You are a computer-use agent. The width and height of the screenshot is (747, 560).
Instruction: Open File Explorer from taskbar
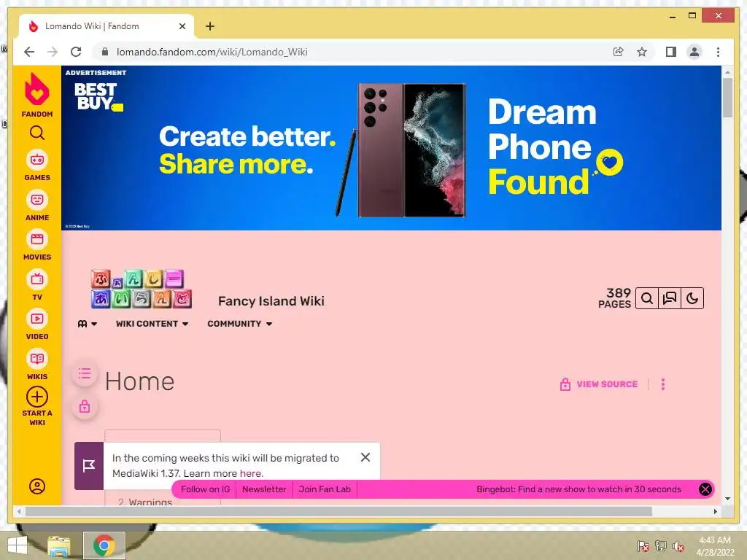coord(59,545)
